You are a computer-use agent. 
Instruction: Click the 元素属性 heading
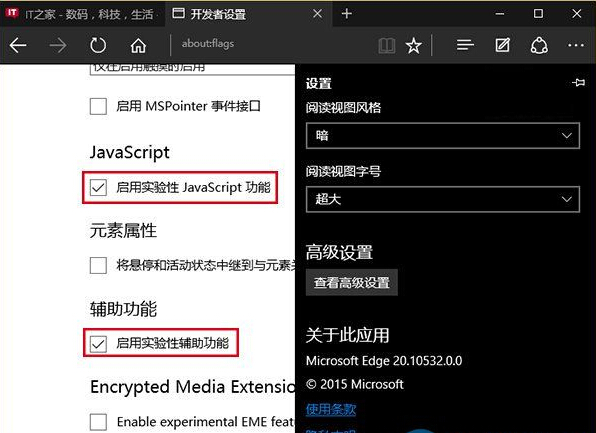[123, 230]
